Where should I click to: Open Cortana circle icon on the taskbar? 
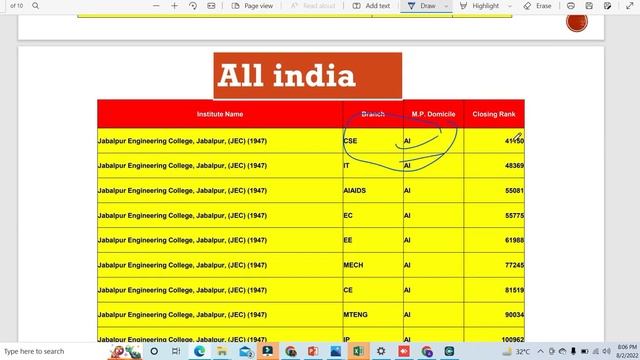[154, 351]
